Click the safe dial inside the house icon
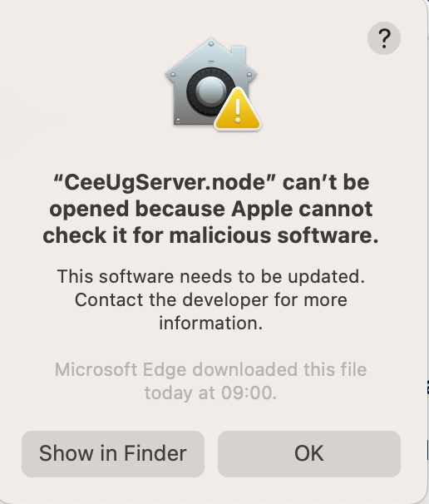This screenshot has height=504, width=429. pyautogui.click(x=210, y=91)
